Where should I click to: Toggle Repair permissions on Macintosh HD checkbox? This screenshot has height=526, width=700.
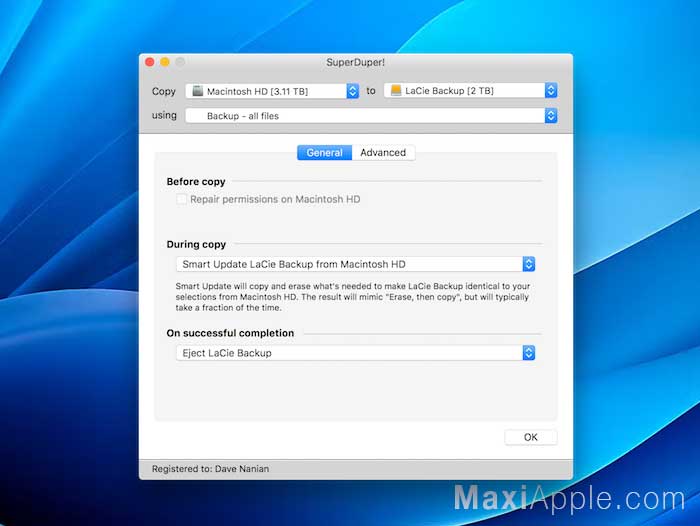181,199
